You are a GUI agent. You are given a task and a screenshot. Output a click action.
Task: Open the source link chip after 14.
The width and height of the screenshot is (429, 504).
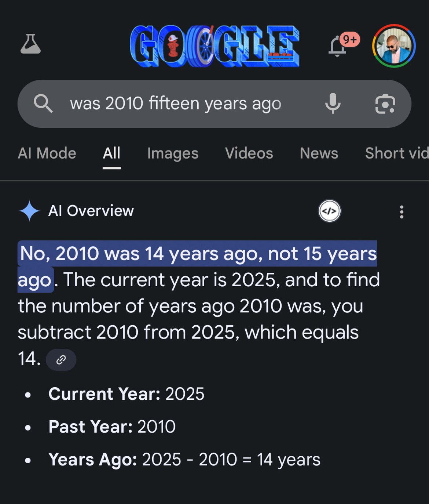pos(61,360)
